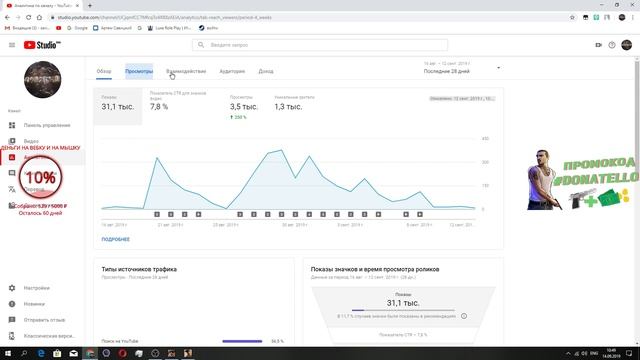Select the Просмотры analytics tab
640x360 pixels.
[139, 71]
